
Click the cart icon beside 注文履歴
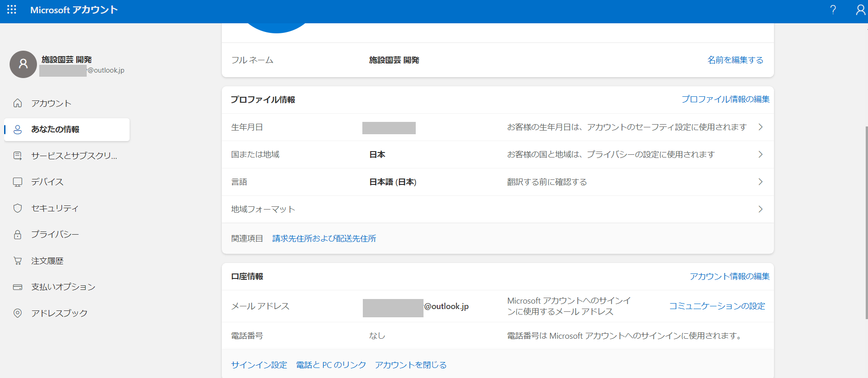pos(17,261)
